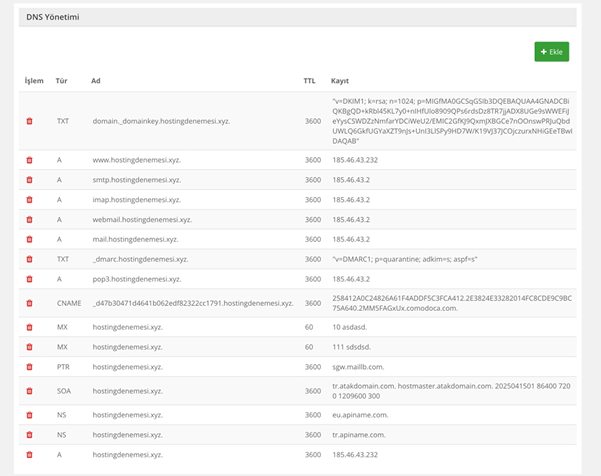The height and width of the screenshot is (476, 601).
Task: Click the PTR type cell
Action: click(63, 367)
